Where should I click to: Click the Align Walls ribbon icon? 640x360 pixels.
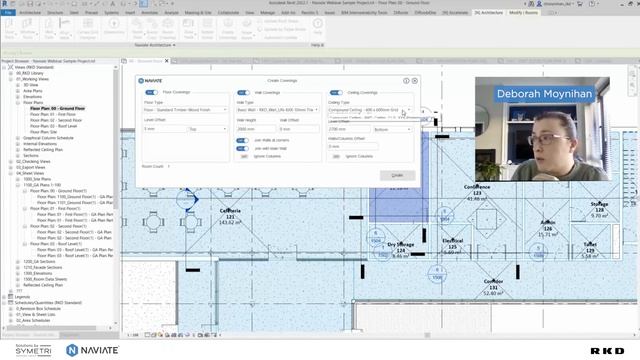pyautogui.click(x=64, y=29)
